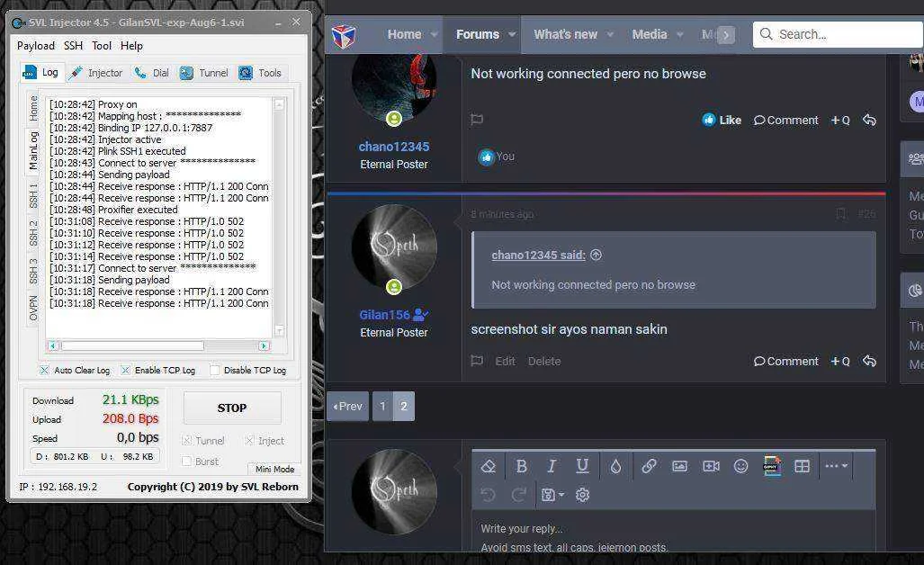Toggle italic formatting in reply editor
The width and height of the screenshot is (924, 565).
[552, 466]
